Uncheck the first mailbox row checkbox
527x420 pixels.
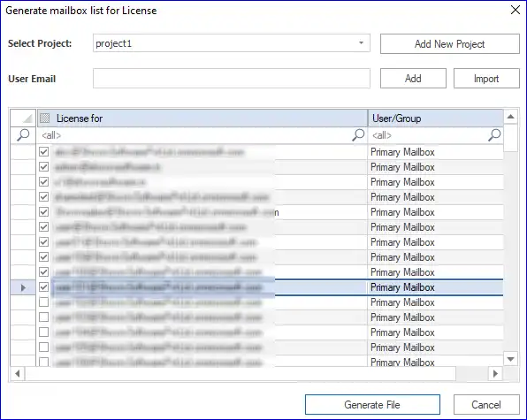(x=43, y=152)
